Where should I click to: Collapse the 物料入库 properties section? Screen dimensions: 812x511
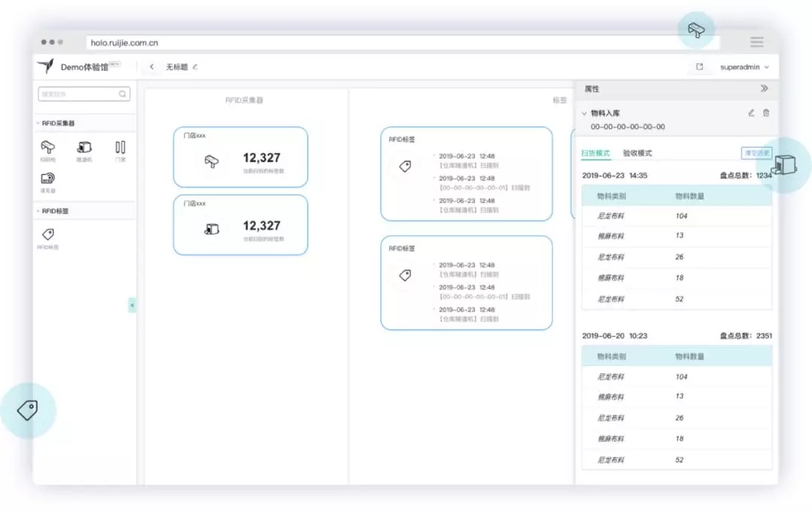tap(584, 113)
